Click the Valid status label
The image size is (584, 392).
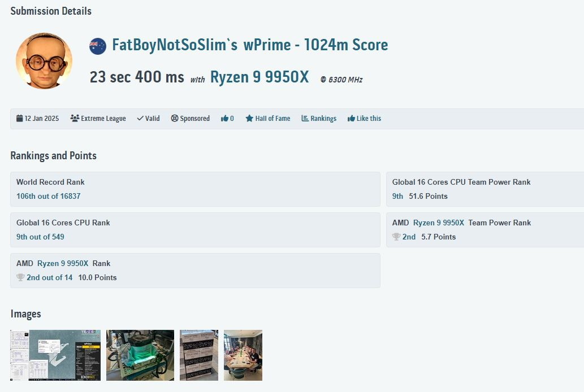coord(152,119)
